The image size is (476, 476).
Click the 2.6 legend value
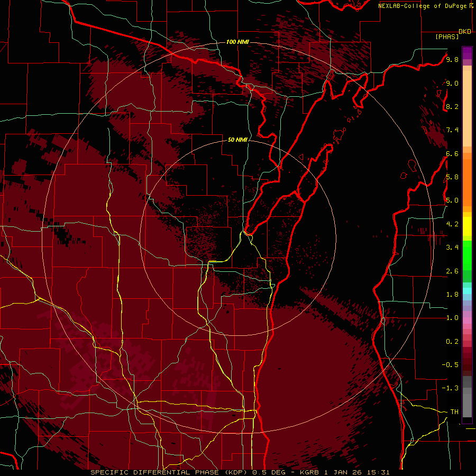(452, 271)
